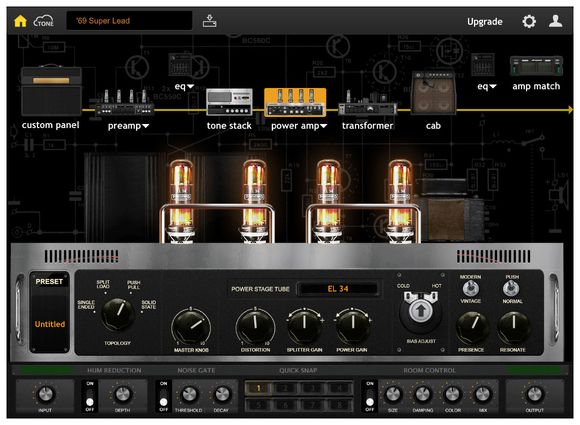Select Quick Snap slot 3

click(313, 388)
